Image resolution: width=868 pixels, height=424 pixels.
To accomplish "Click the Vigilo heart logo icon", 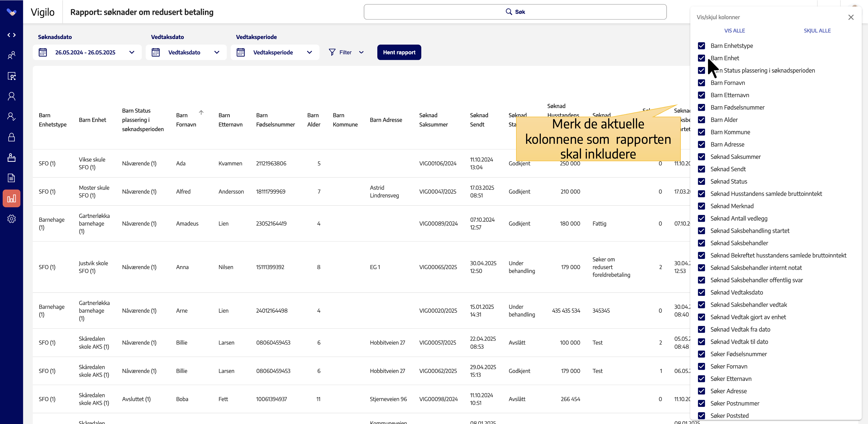I will (12, 12).
